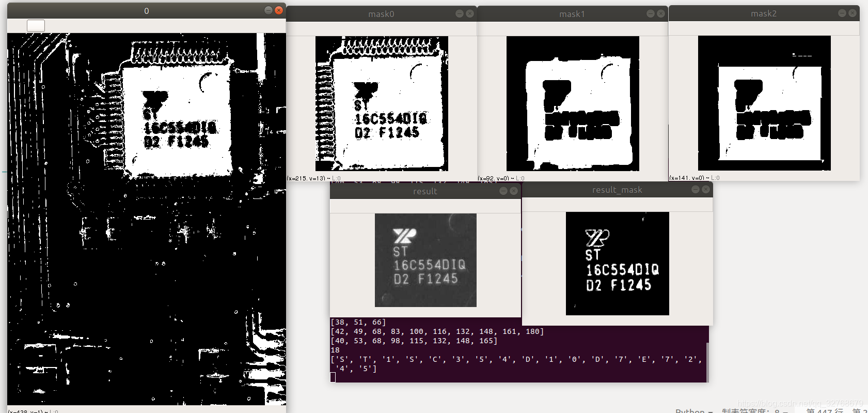The image size is (868, 413).
Task: Click the blank toolbar button in window 0
Action: [x=36, y=26]
